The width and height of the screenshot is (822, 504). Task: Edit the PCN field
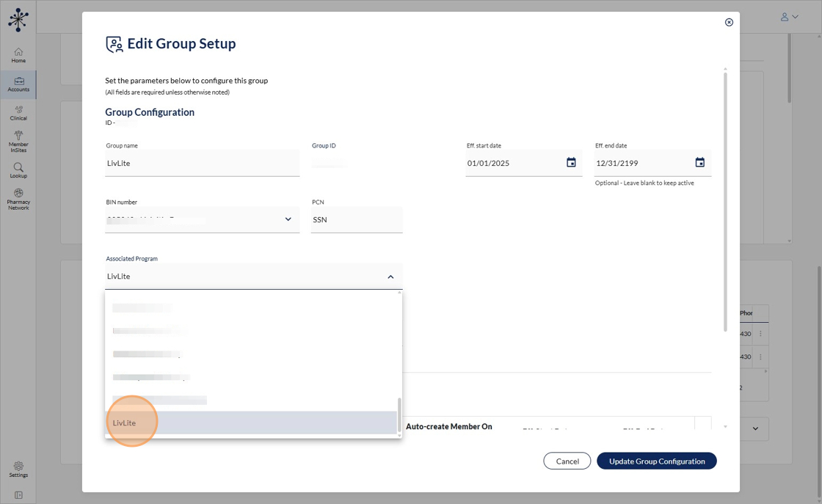tap(357, 219)
